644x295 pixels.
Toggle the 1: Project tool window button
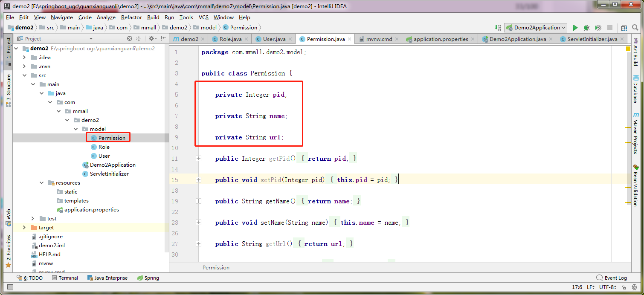pos(8,52)
